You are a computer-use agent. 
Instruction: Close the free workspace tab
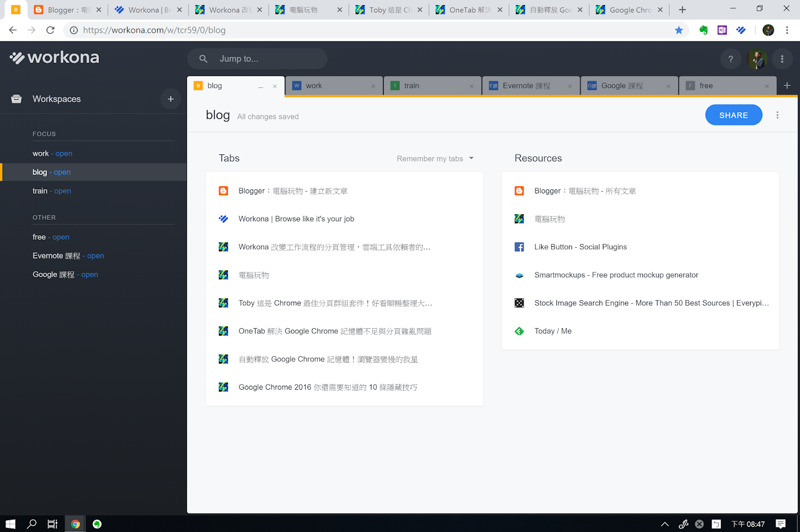767,86
